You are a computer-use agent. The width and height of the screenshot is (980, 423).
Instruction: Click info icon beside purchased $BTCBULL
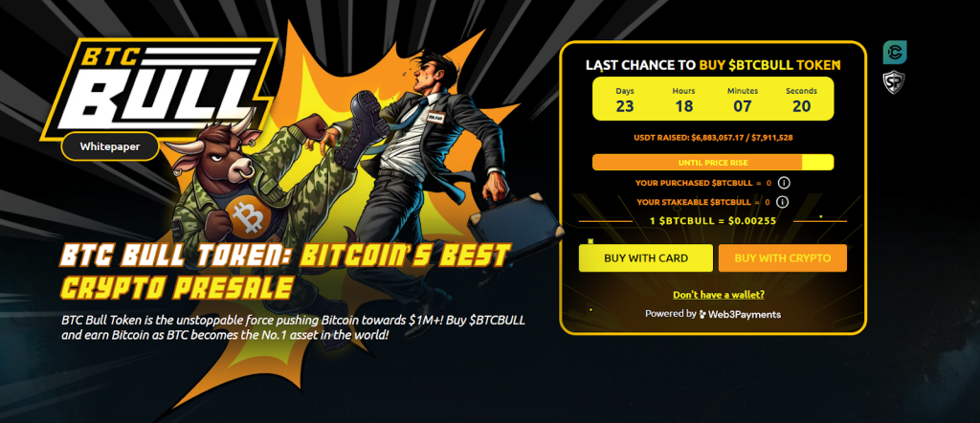coord(784,183)
